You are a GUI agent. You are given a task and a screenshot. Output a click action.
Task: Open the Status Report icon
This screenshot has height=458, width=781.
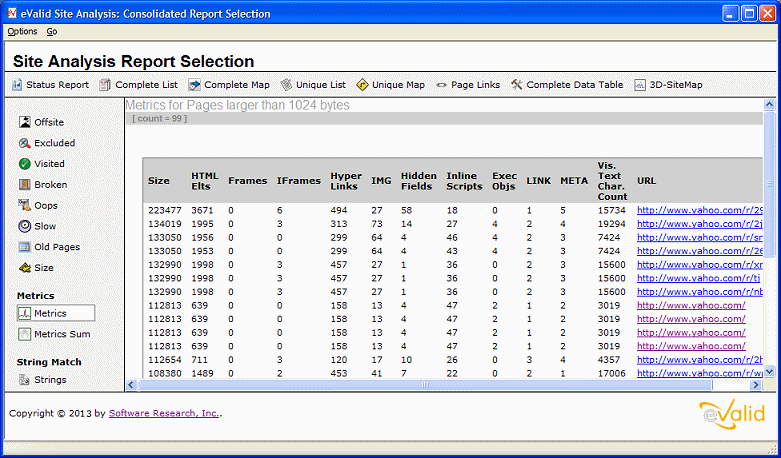click(17, 85)
